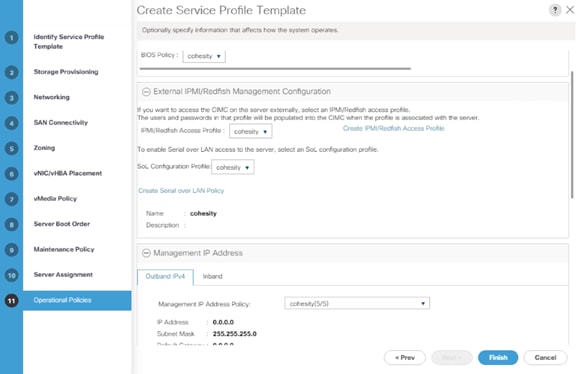Image resolution: width=578 pixels, height=374 pixels.
Task: Click step 4 circle icon
Action: point(11,123)
